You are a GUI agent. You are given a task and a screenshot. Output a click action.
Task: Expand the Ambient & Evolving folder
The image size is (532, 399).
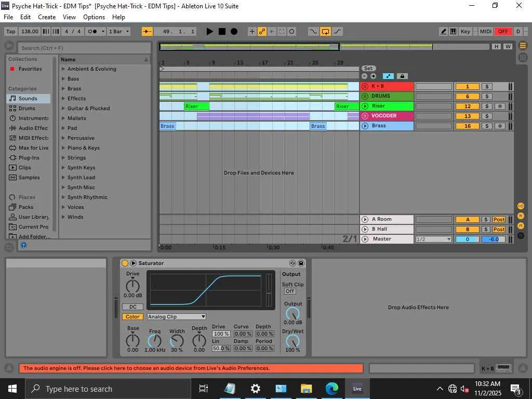(63, 69)
